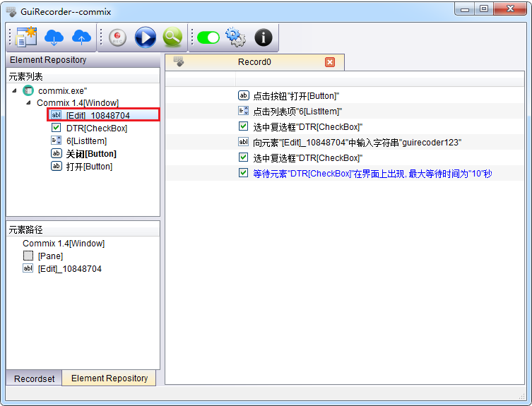Collapse the commix.exe tree node

pos(14,90)
